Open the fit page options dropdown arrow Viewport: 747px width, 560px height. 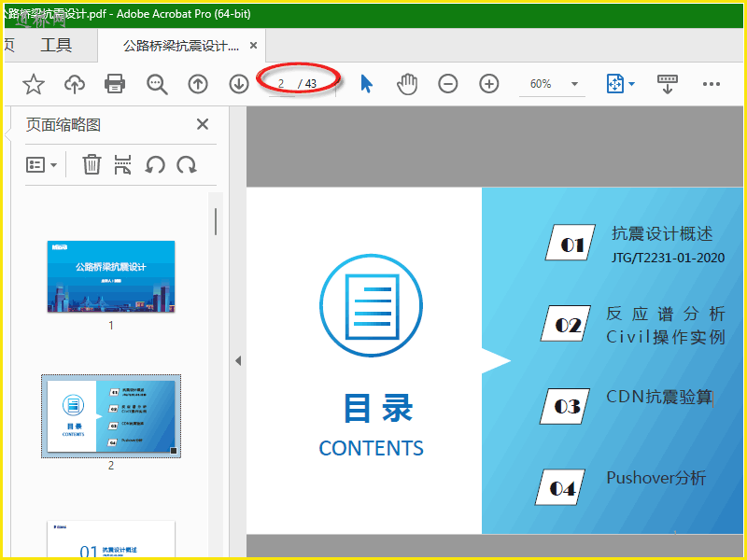point(632,84)
